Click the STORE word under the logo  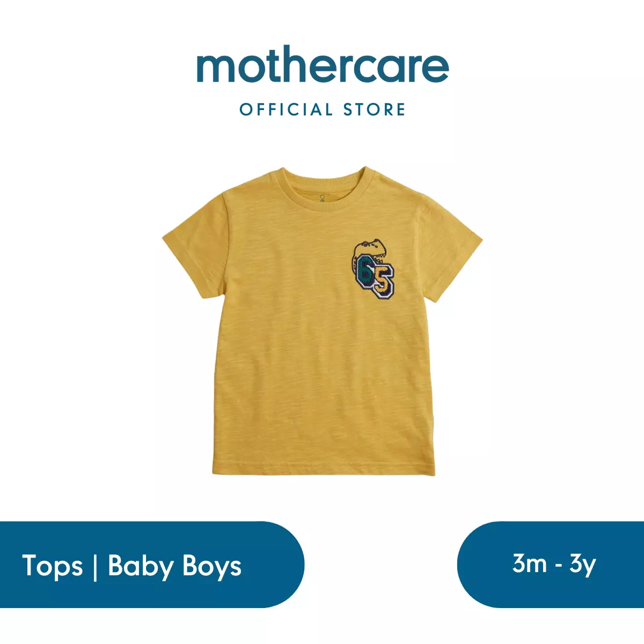pyautogui.click(x=374, y=109)
